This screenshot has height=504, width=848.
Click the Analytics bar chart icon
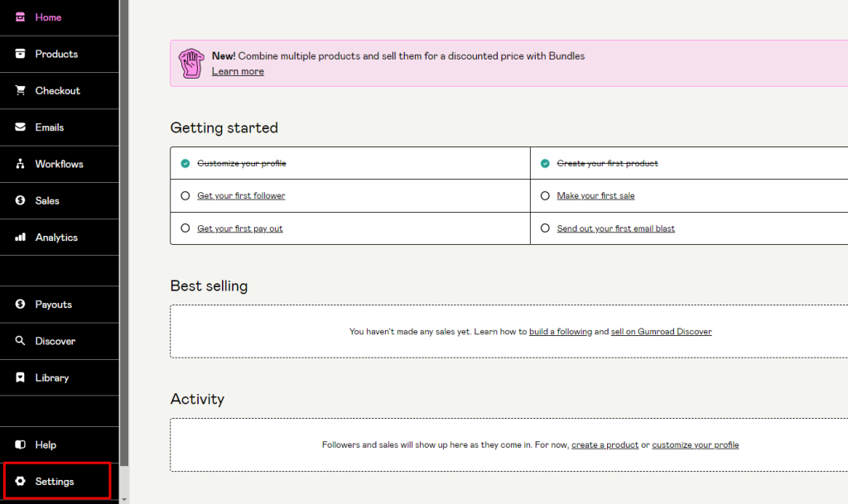[20, 238]
